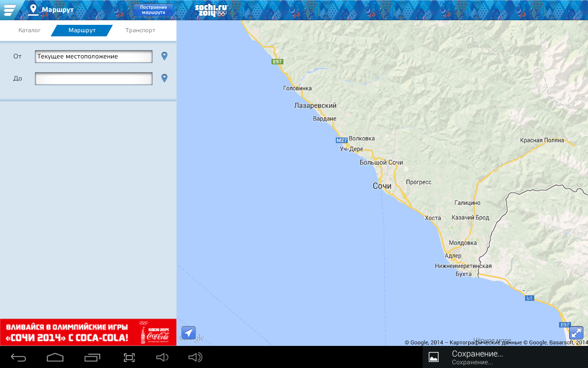Switch to the Каталог tab
The height and width of the screenshot is (368, 588).
pyautogui.click(x=29, y=30)
